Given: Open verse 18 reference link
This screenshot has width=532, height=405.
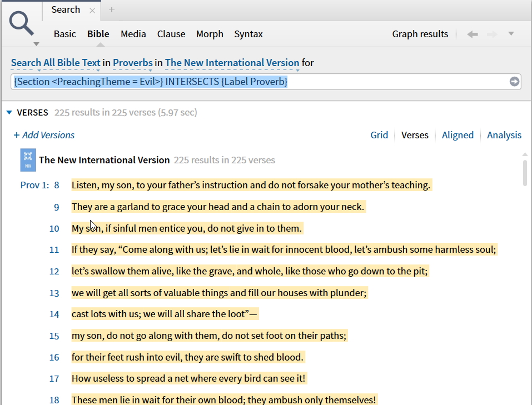Looking at the screenshot, I should pyautogui.click(x=54, y=400).
